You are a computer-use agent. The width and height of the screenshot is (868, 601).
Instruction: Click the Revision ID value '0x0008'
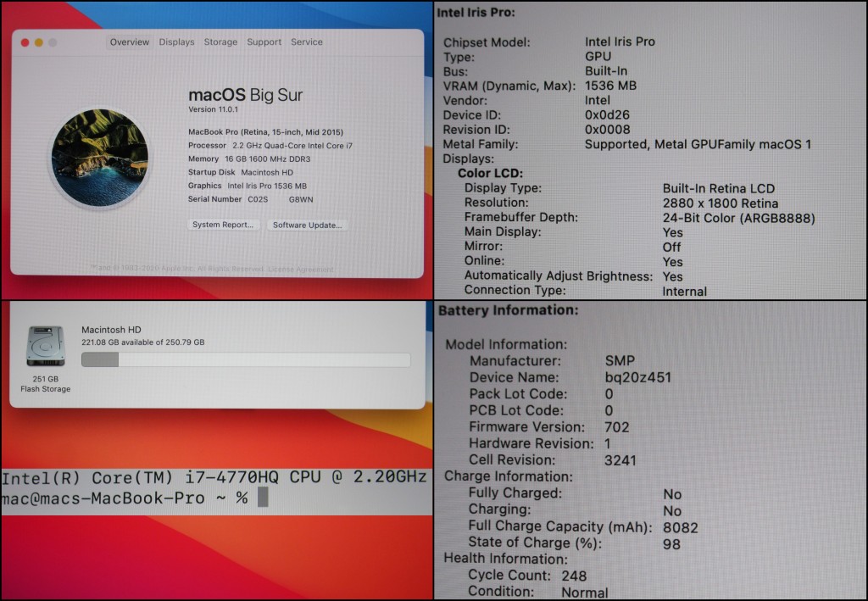(607, 130)
